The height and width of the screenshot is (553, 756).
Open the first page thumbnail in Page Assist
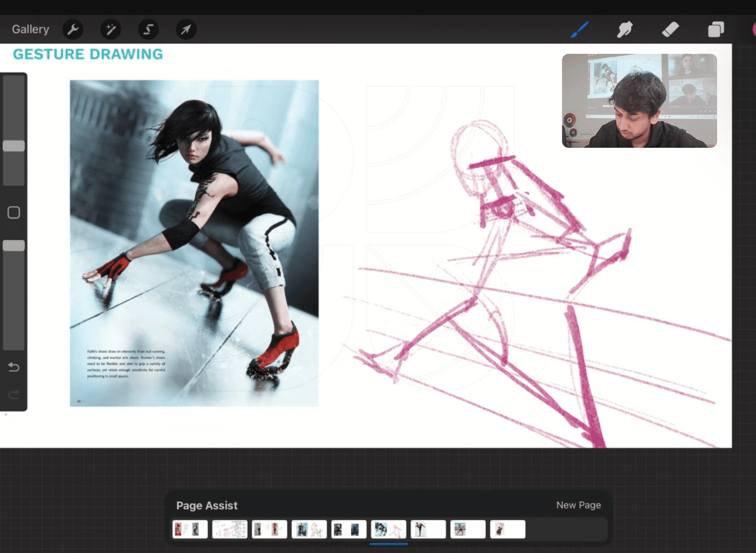190,529
